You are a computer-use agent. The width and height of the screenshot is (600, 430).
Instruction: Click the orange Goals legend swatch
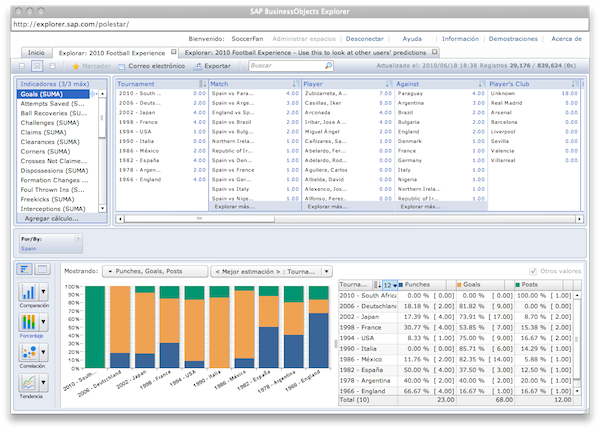pos(460,285)
